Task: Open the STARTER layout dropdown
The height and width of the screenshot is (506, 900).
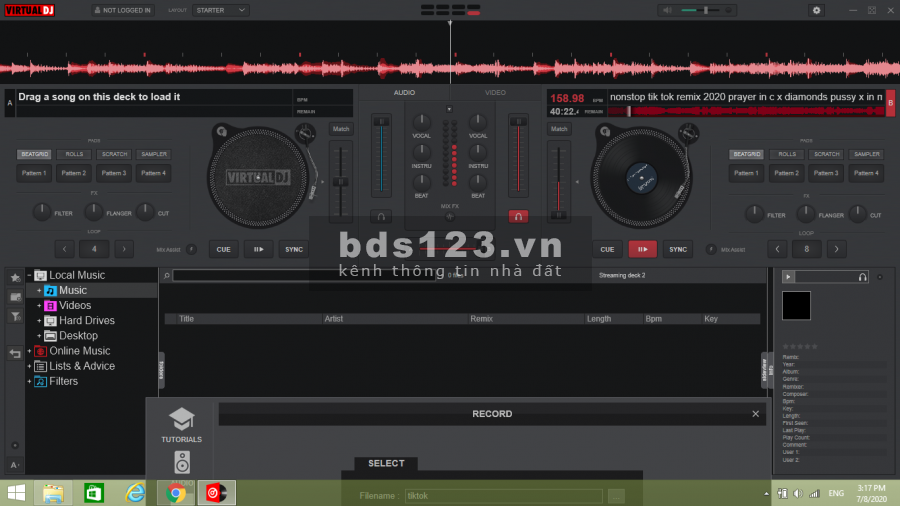Action: [220, 10]
